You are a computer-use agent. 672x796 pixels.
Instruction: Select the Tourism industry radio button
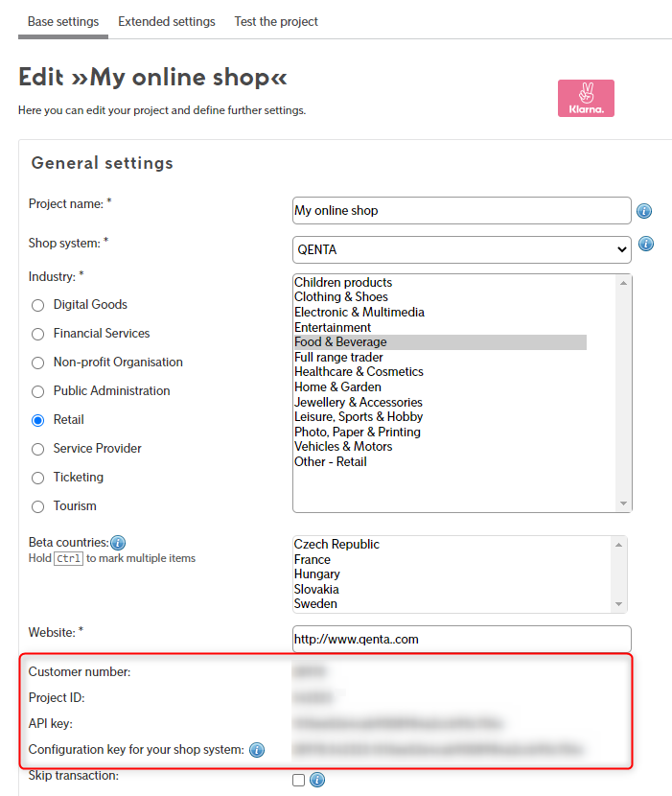[x=38, y=506]
